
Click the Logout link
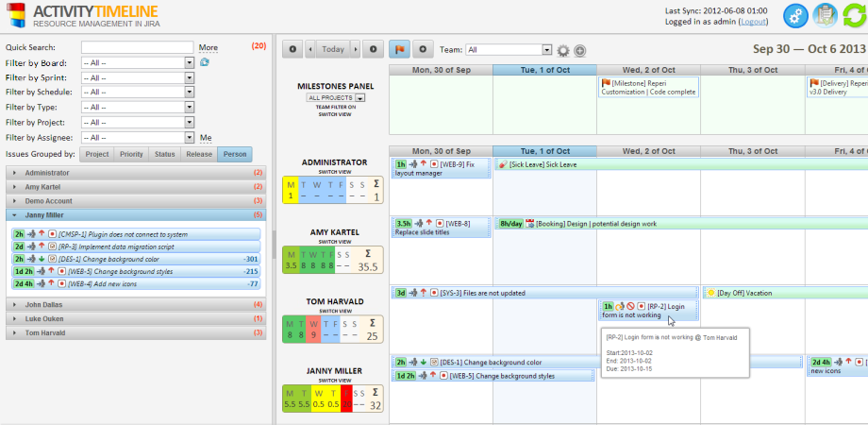tap(753, 21)
